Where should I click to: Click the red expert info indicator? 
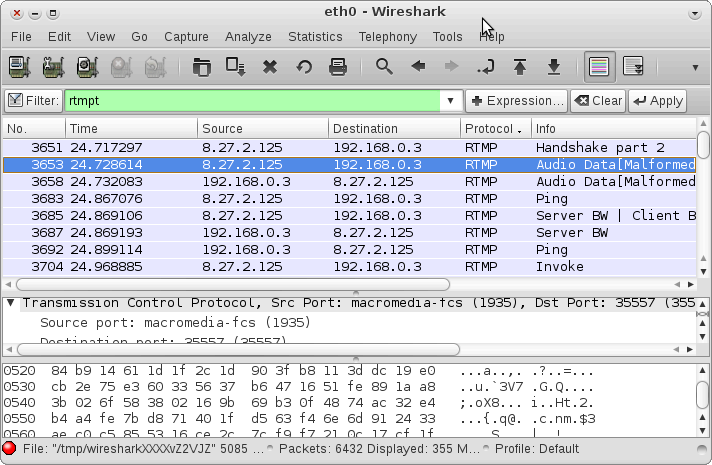pos(9,448)
